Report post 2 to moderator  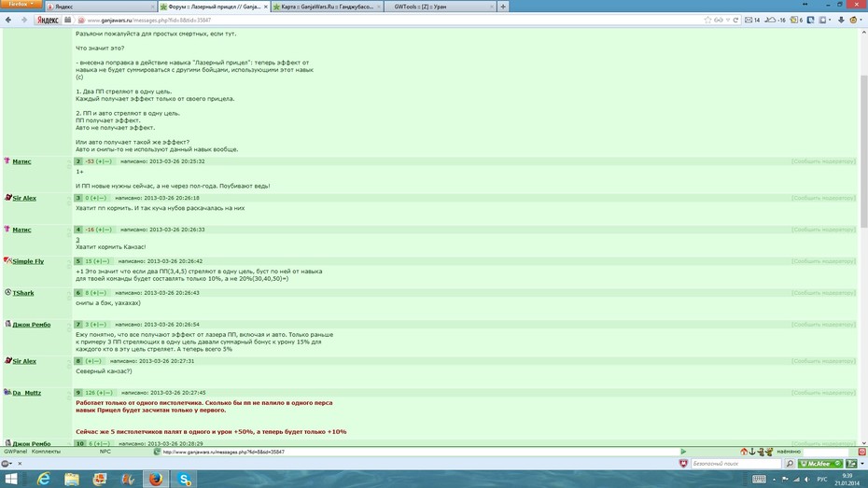click(823, 161)
